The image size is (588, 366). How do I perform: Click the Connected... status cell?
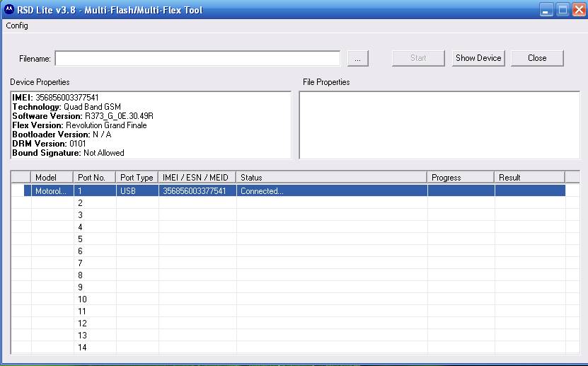332,191
